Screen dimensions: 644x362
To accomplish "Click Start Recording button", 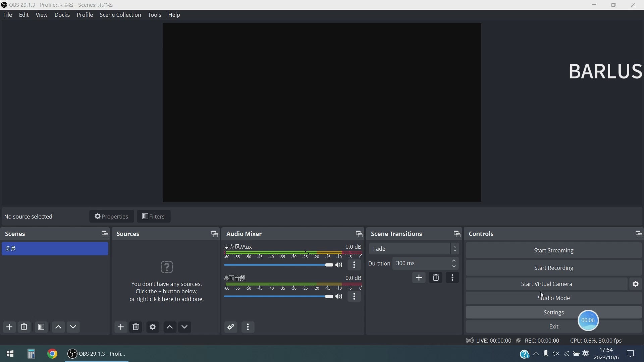I will coord(554,267).
